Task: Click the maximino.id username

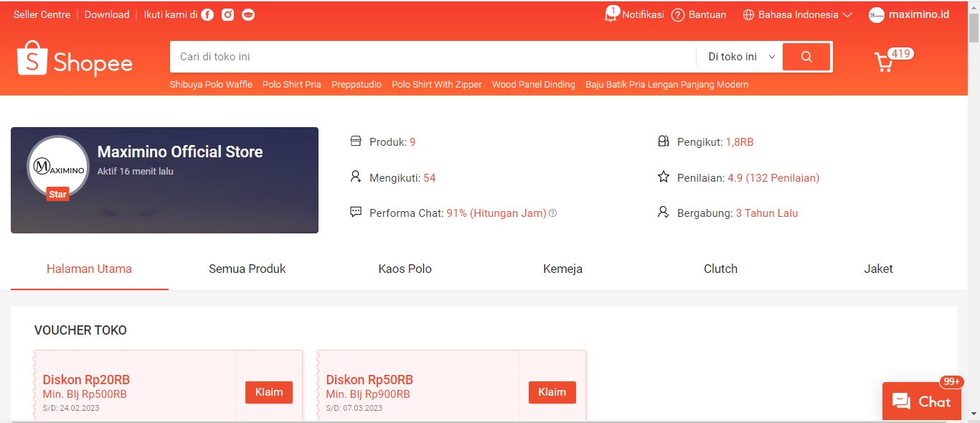Action: 919,15
